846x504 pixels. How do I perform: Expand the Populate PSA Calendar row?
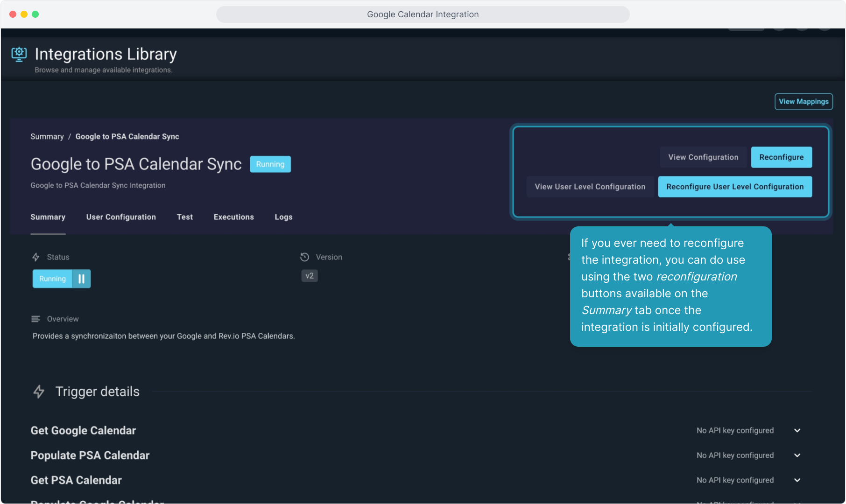[797, 455]
